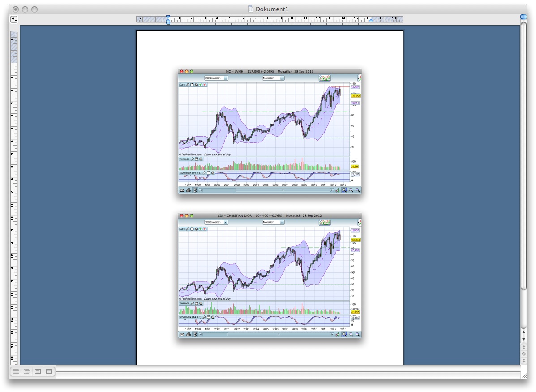This screenshot has height=392, width=536.
Task: Open the 'Monatlich' dropdown in Christian Dior chart
Action: pyautogui.click(x=273, y=222)
